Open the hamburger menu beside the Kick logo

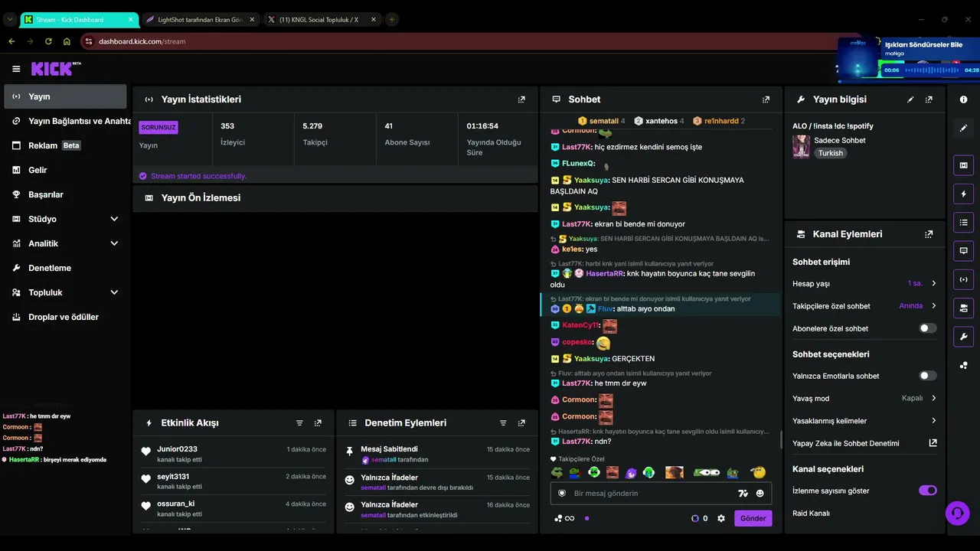(16, 69)
